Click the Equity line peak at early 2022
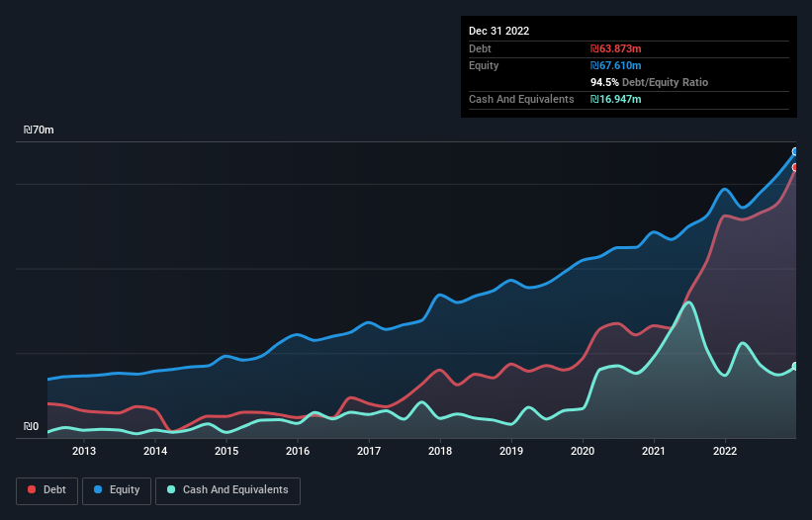This screenshot has height=520, width=812. pyautogui.click(x=725, y=190)
